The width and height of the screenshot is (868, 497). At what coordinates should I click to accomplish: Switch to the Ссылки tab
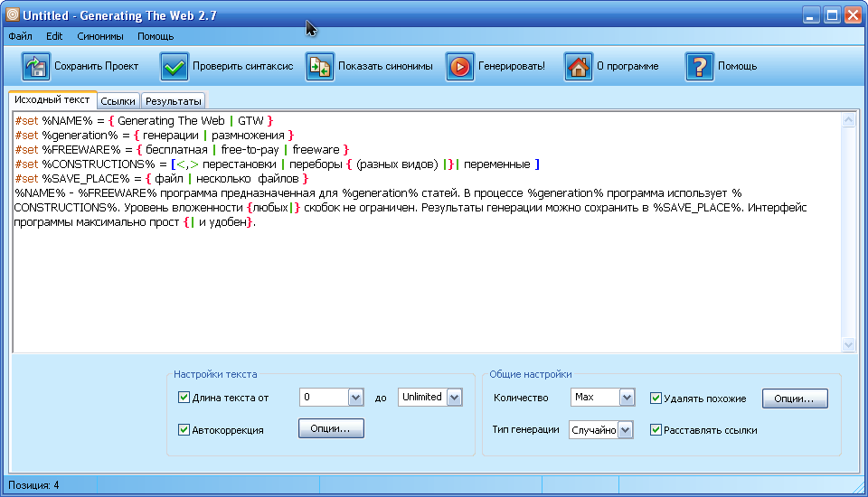pyautogui.click(x=118, y=101)
